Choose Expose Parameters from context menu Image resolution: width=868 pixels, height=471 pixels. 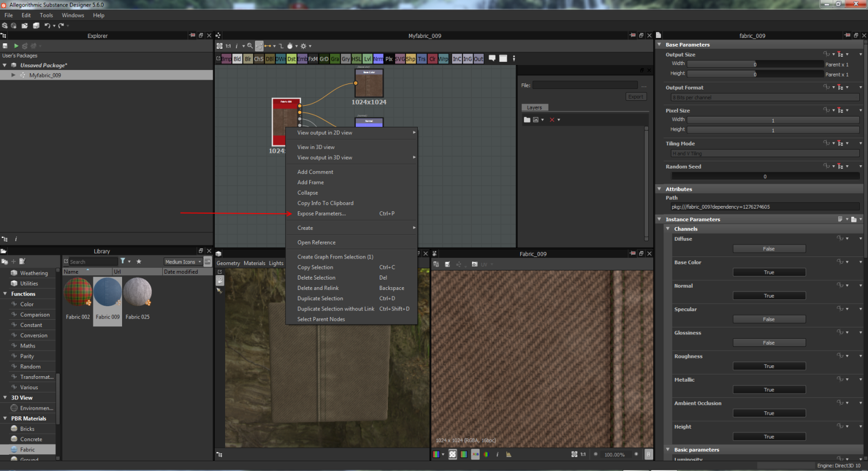351,214
